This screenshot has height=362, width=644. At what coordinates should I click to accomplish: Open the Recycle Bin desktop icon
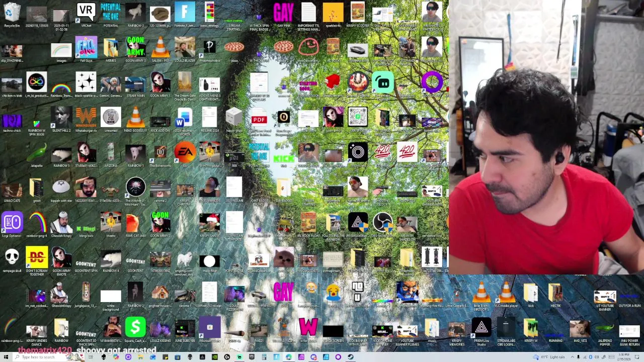[12, 15]
